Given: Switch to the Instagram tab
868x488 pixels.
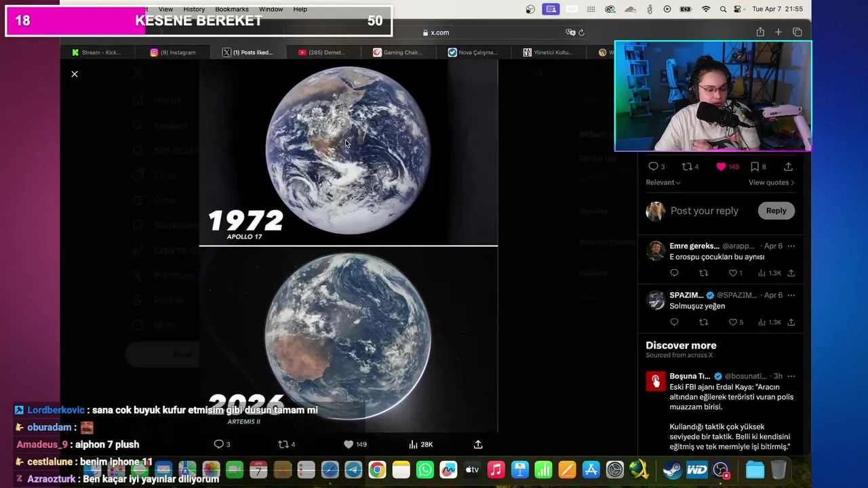Looking at the screenshot, I should [x=173, y=52].
